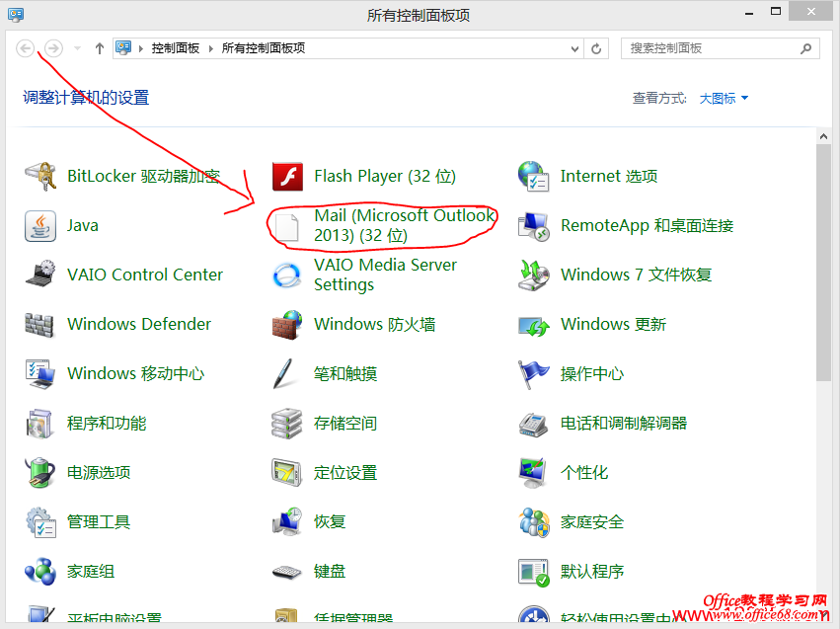Launch the Java control panel

click(x=83, y=225)
